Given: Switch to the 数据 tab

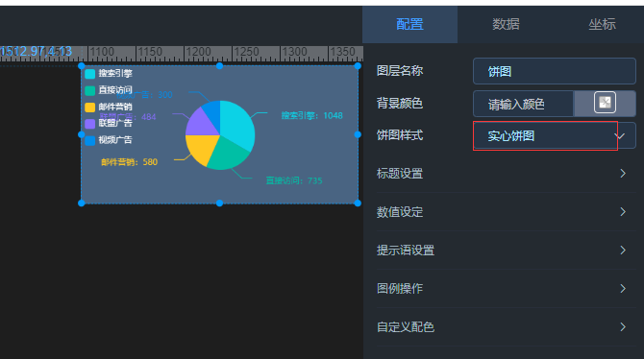Looking at the screenshot, I should pyautogui.click(x=506, y=24).
